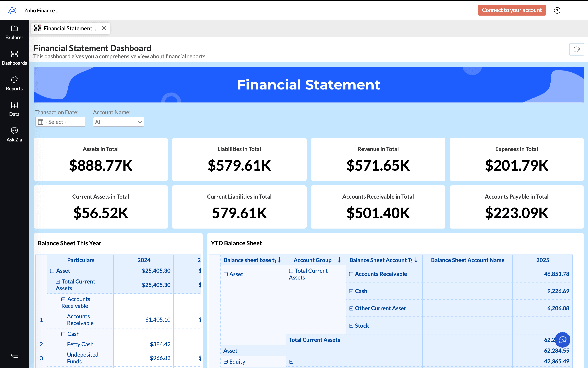Collapse the left navigation sidebar

click(14, 355)
